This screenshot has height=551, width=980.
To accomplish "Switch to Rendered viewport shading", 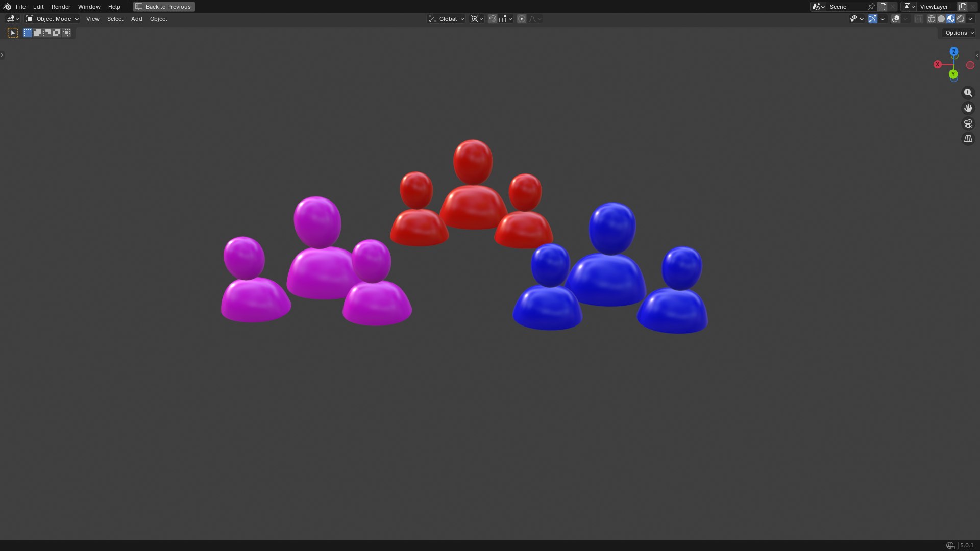I will 961,19.
